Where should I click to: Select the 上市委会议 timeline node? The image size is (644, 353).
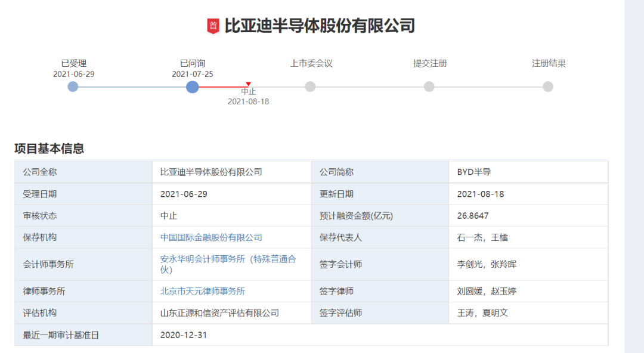coord(310,86)
